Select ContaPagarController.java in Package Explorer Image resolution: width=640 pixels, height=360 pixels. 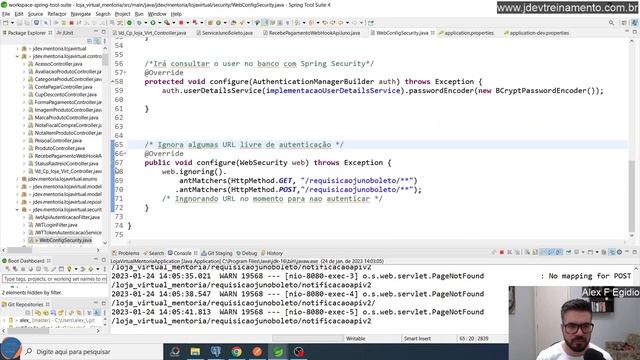(x=63, y=87)
